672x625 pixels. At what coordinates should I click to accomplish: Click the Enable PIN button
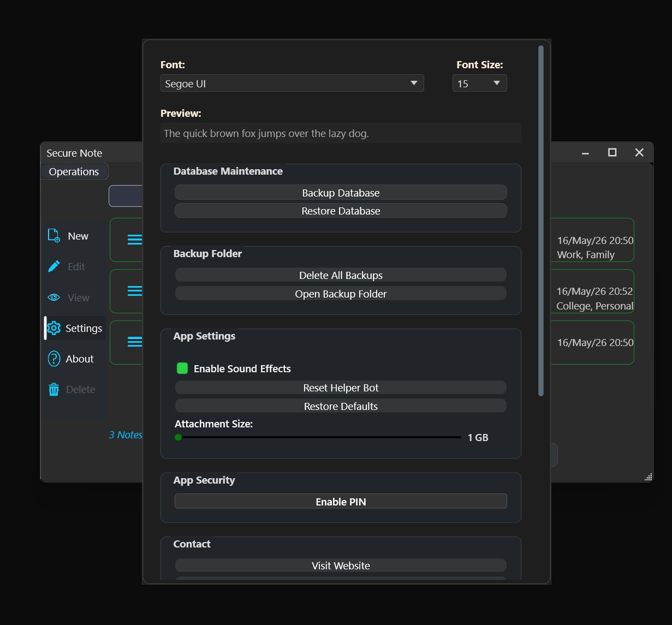(x=341, y=502)
